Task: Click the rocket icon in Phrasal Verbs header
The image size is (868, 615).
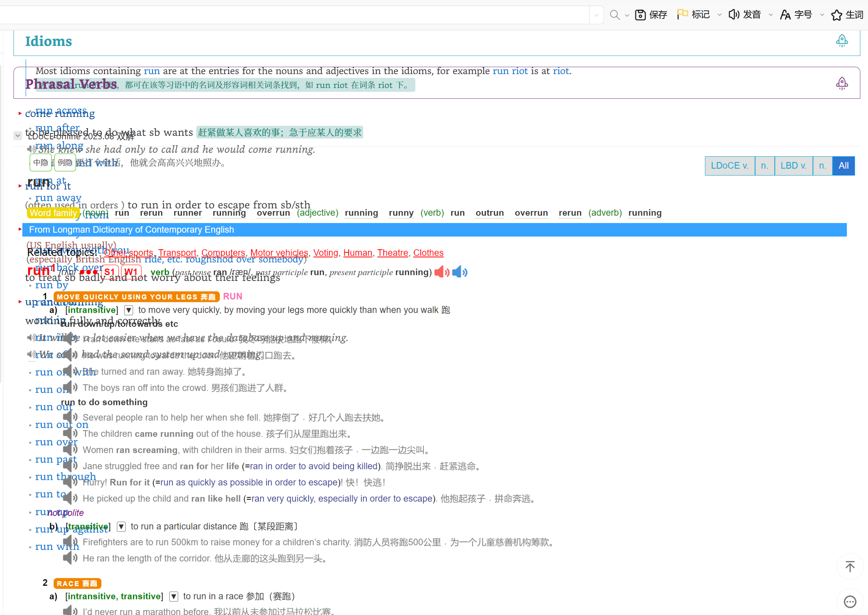Action: [x=841, y=83]
